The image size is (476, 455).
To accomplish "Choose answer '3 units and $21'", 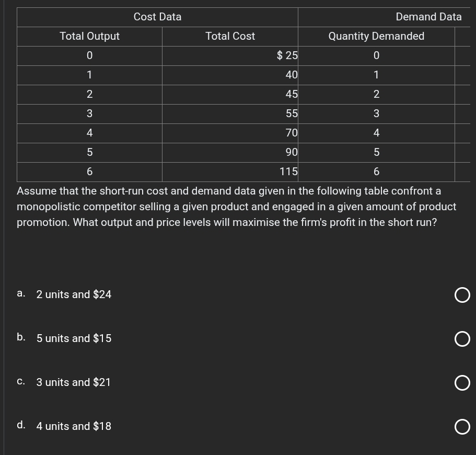I will (x=74, y=382).
